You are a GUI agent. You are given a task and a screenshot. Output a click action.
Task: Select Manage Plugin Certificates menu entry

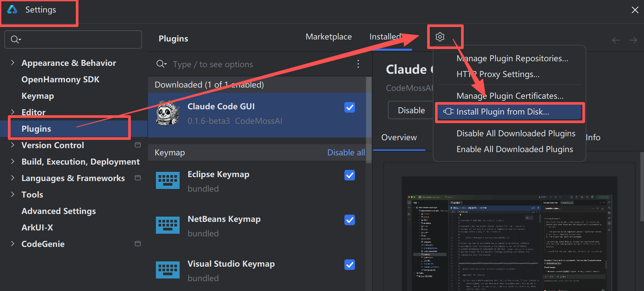[x=510, y=96]
